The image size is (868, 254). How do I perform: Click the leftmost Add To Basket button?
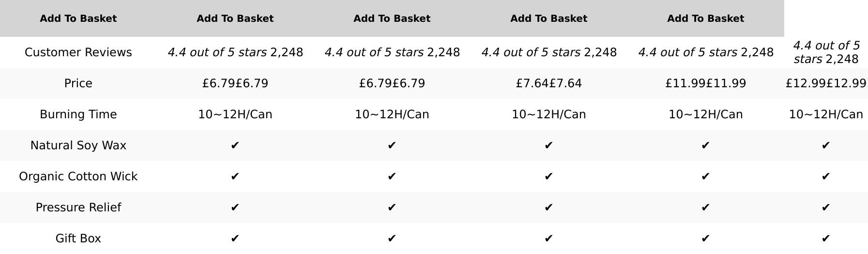(x=78, y=18)
